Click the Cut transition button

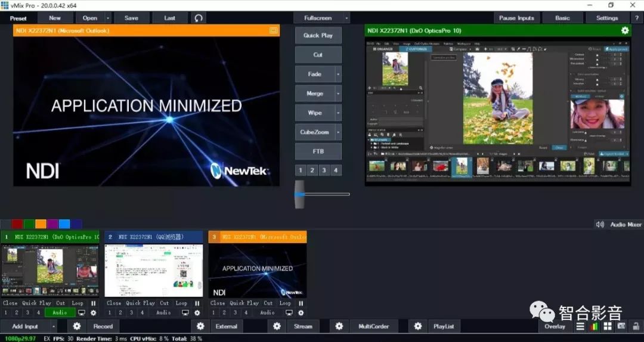[x=318, y=55]
